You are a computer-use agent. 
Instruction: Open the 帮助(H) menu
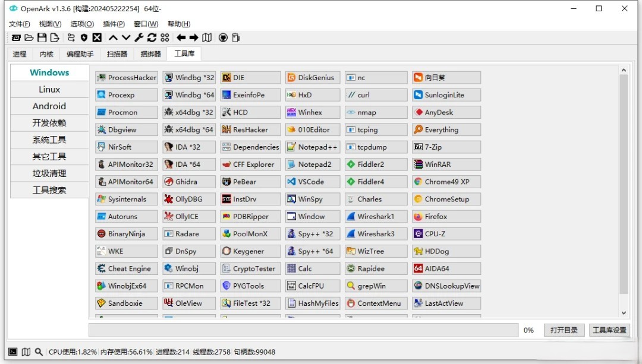179,24
